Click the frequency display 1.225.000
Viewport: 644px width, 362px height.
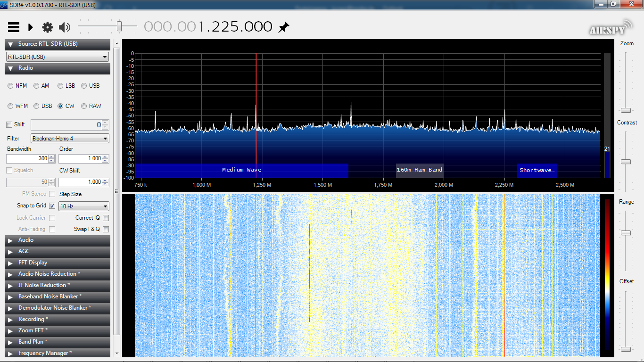click(x=235, y=27)
